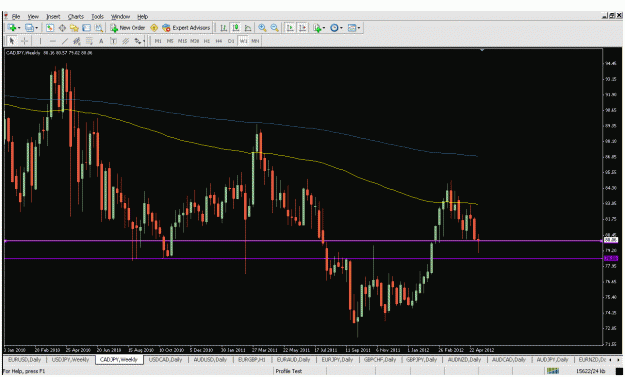Switch timeframe to M5
Image resolution: width=625 pixels, height=377 pixels.
tap(170, 41)
